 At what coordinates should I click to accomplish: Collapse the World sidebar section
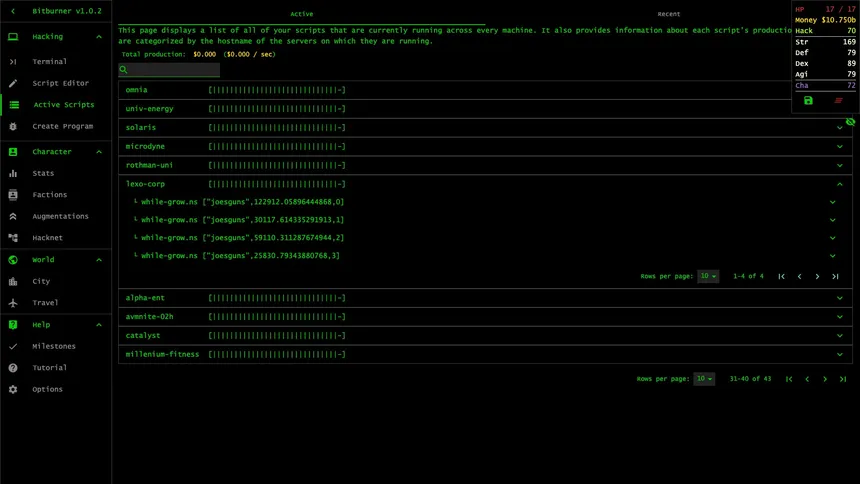(x=99, y=260)
